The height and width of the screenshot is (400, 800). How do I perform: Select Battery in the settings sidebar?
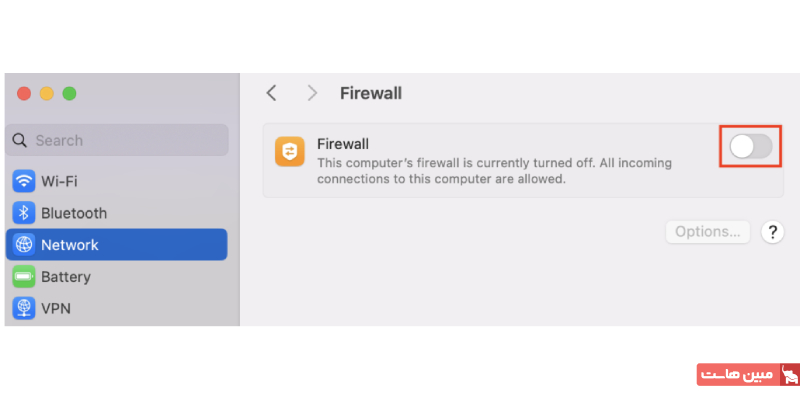pos(65,277)
